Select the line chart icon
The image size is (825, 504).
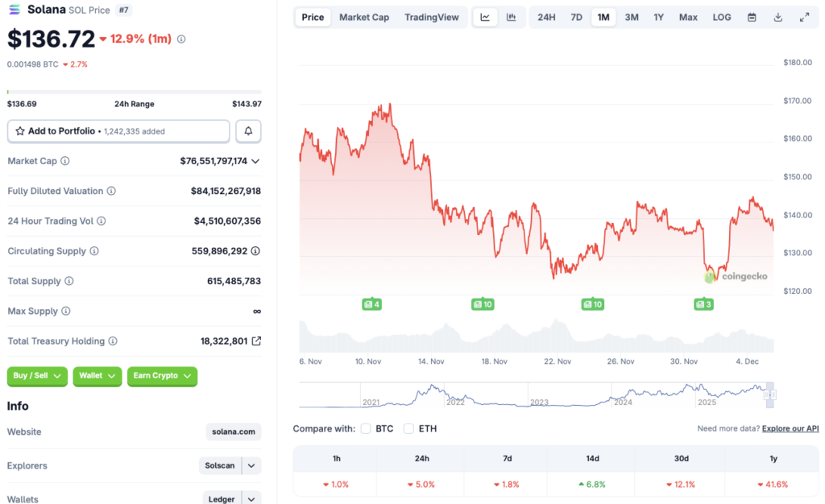(x=485, y=16)
